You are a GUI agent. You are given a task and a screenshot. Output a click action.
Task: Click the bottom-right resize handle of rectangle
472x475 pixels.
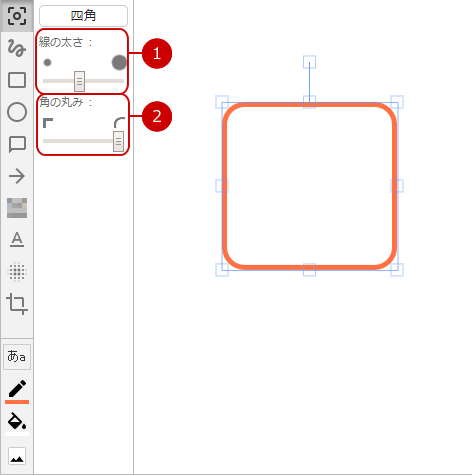click(x=397, y=270)
